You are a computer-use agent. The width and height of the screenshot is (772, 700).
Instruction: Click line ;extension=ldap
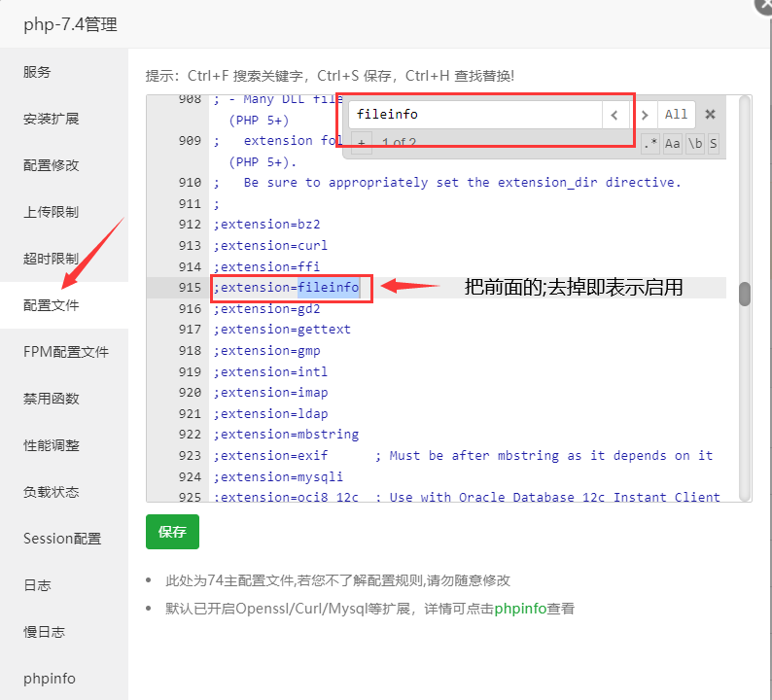point(270,413)
